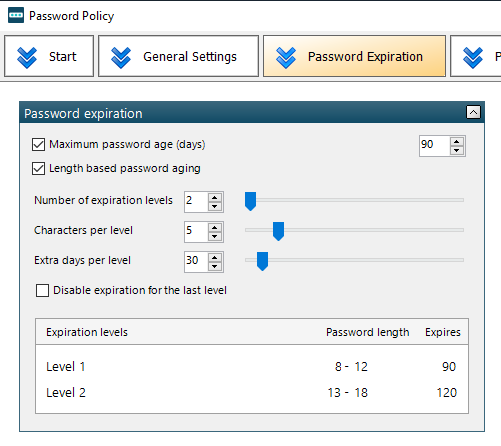Click the chevron icon on the partially visible tab
This screenshot has height=446, width=501.
[473, 57]
